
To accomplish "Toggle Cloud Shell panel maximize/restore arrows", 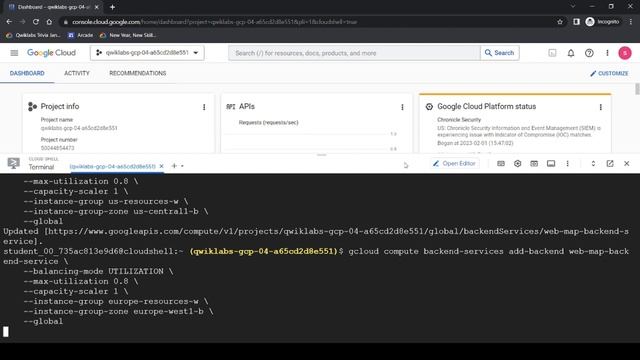I will (593, 164).
